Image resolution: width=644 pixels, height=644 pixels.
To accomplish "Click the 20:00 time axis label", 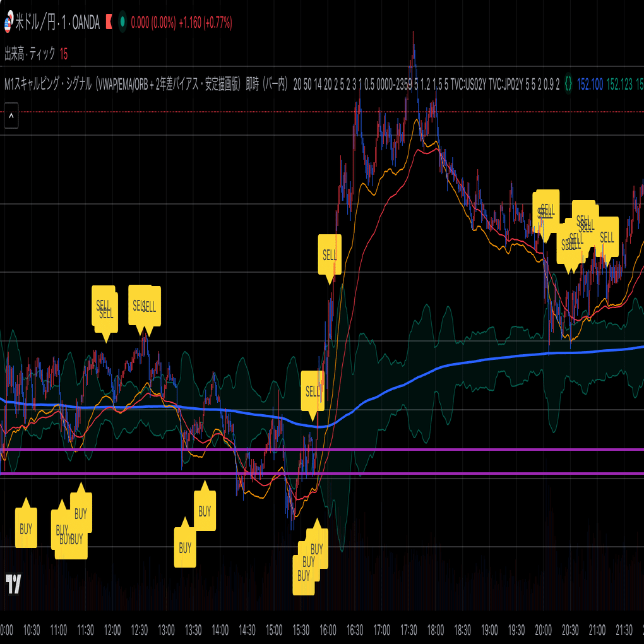I will [543, 629].
